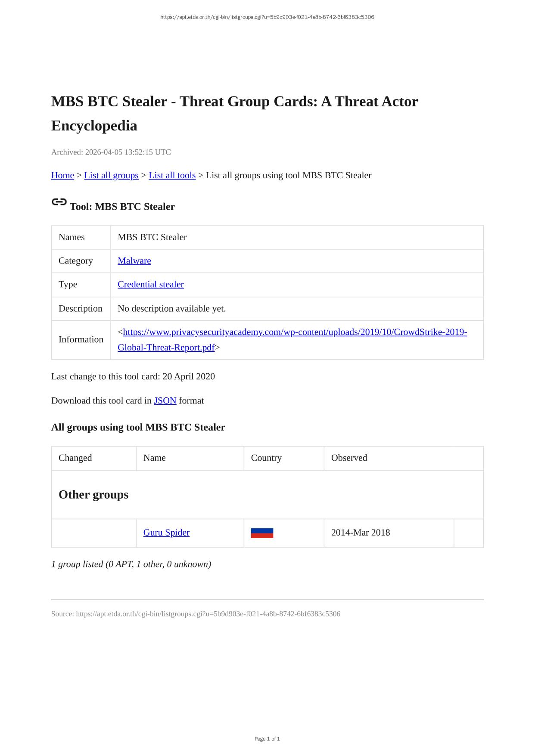Image resolution: width=535 pixels, height=756 pixels.
Task: Download the tool card via JSON link
Action: (x=165, y=401)
